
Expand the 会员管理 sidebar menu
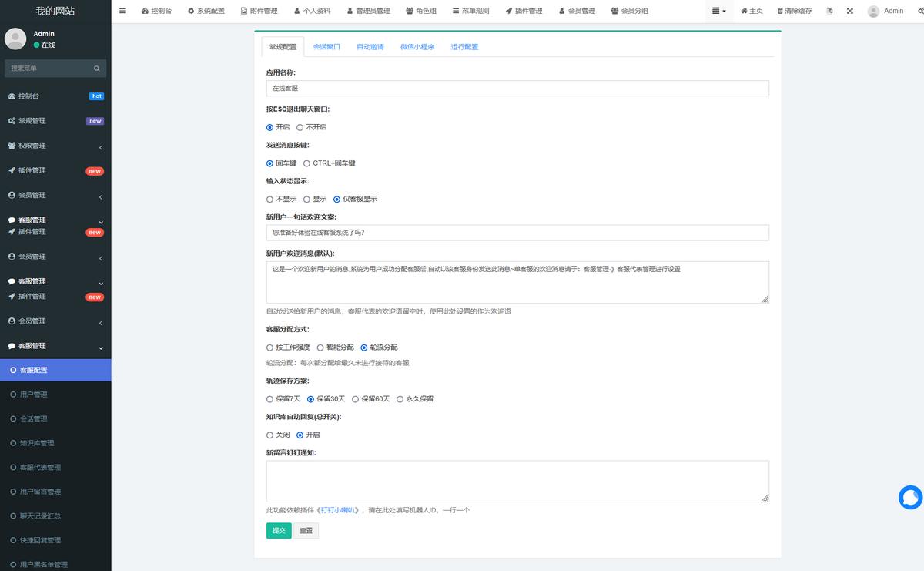(x=55, y=195)
